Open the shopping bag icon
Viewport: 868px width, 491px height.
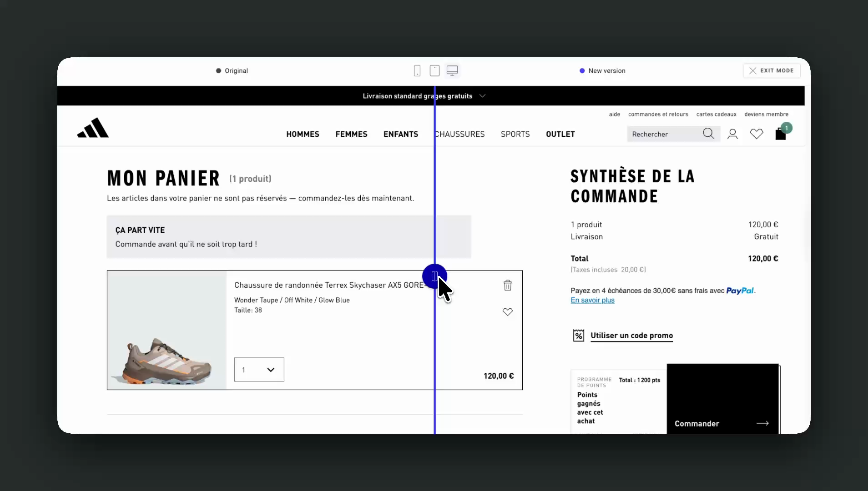[781, 134]
